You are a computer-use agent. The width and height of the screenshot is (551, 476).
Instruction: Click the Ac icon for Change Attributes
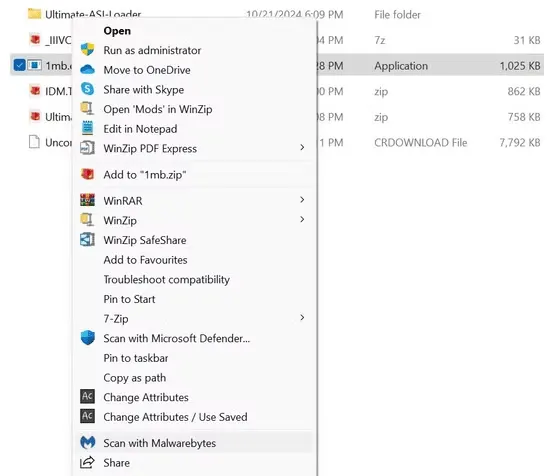coord(87,397)
